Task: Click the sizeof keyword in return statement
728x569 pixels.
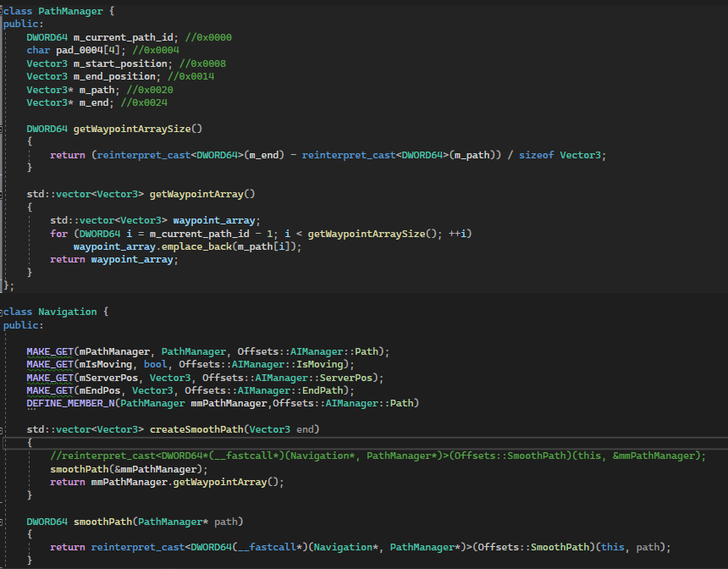Action: click(535, 155)
